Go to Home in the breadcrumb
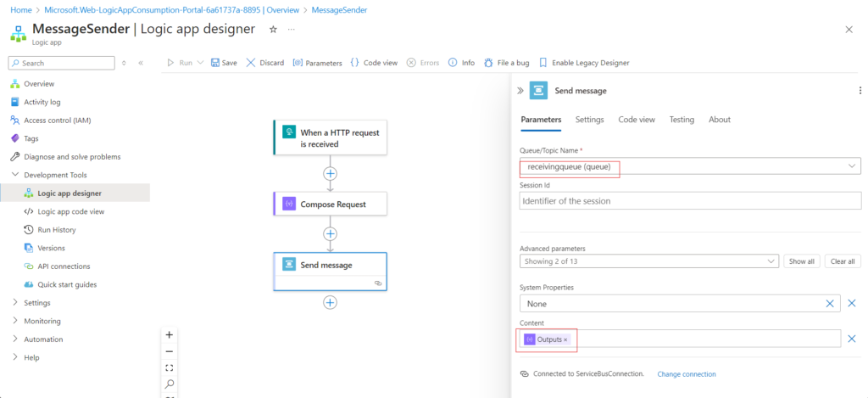Viewport: 868px width, 398px height. [x=21, y=10]
